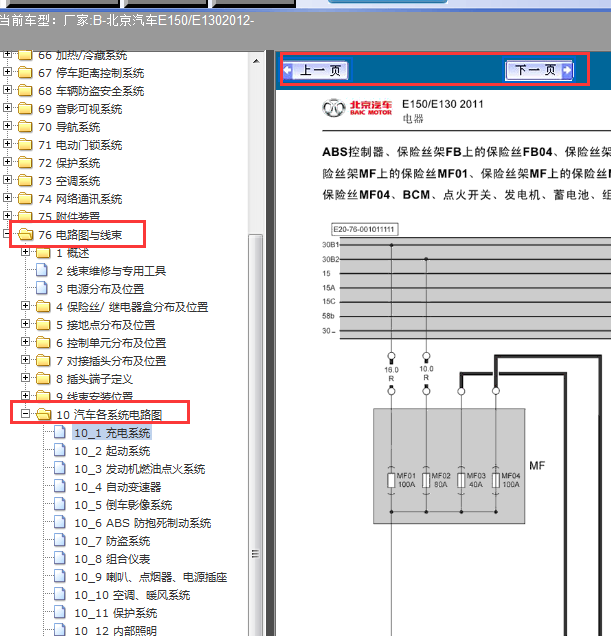Collapse the 10 汽车各系统电路图 folder
Screen dimensions: 611x636
pos(25,413)
